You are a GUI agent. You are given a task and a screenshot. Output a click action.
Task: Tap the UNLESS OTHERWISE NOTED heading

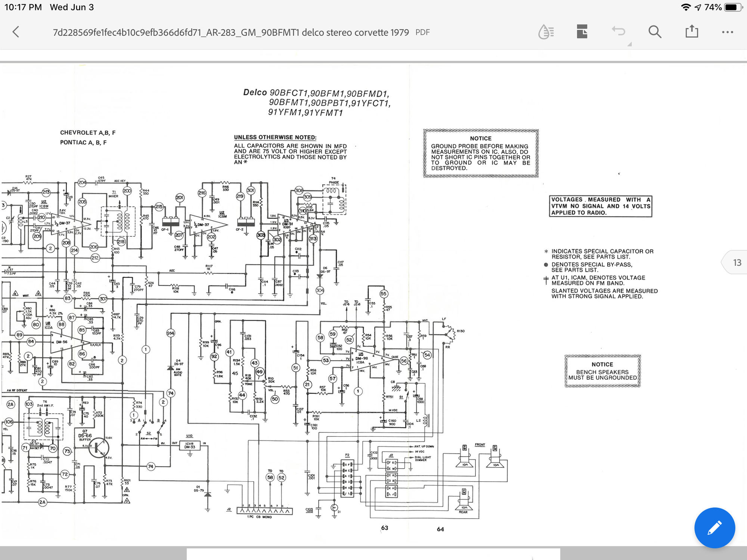click(275, 137)
